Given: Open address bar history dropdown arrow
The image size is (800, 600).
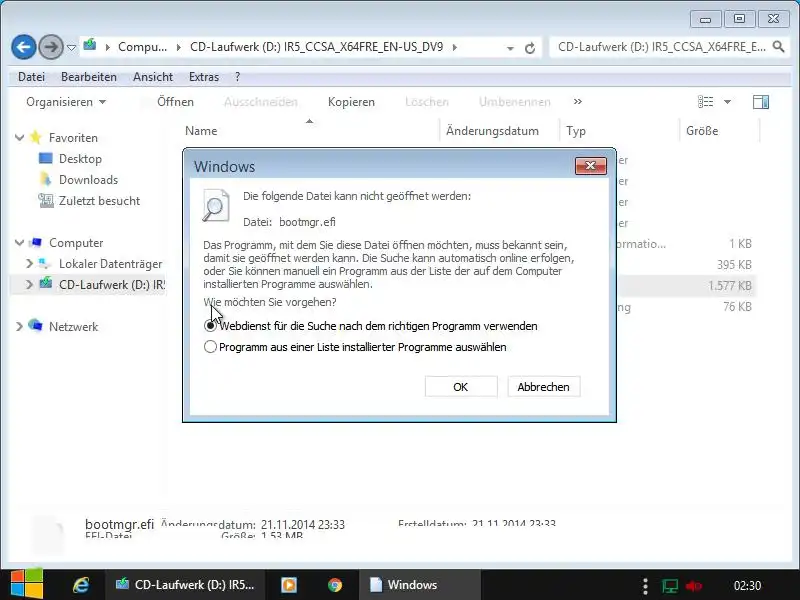Looking at the screenshot, I should [x=510, y=48].
